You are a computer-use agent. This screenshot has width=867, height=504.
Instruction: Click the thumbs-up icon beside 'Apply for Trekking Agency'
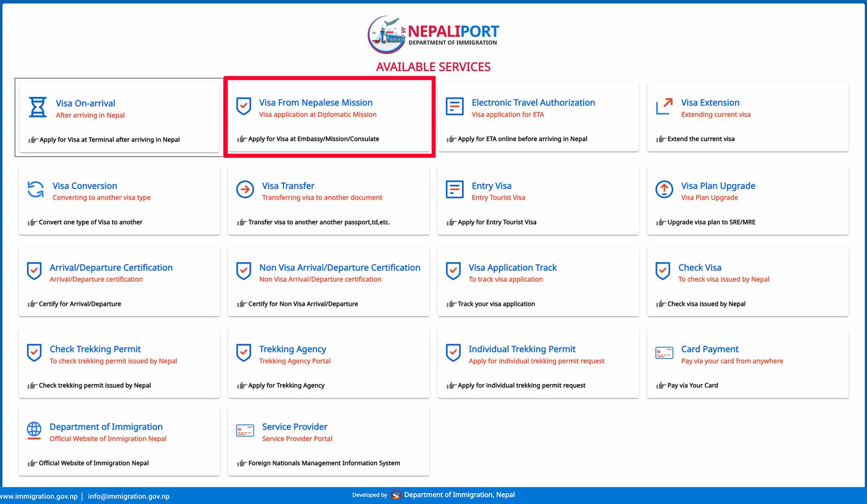[242, 385]
